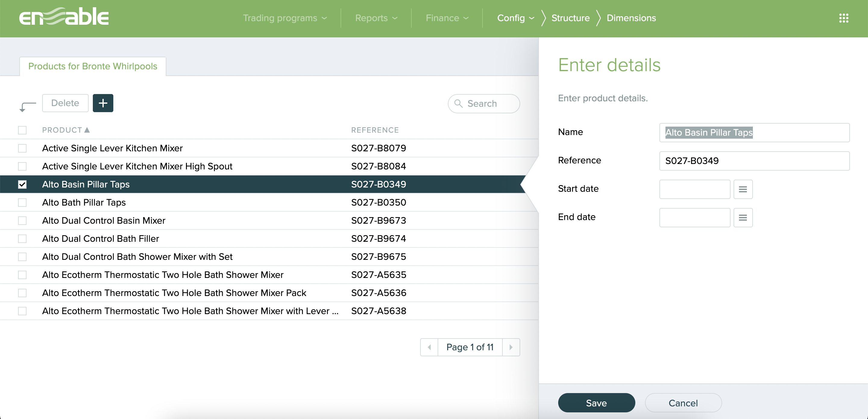Go to previous page arrow
The width and height of the screenshot is (868, 419).
(x=429, y=347)
